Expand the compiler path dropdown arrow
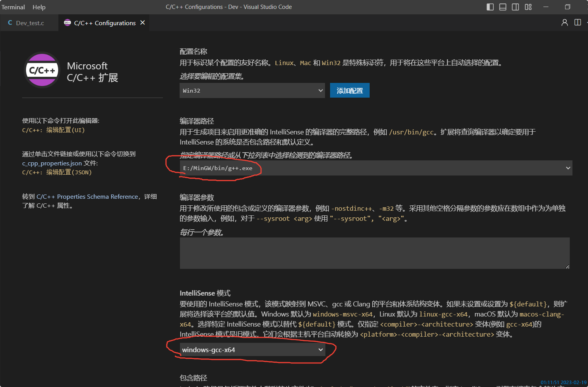Screen dimensions: 588x387 coord(568,168)
